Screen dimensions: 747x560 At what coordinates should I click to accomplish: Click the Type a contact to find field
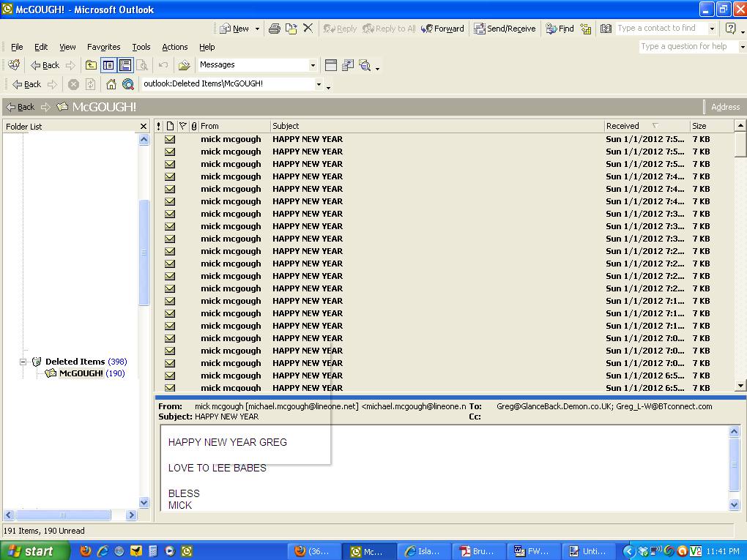(661, 28)
